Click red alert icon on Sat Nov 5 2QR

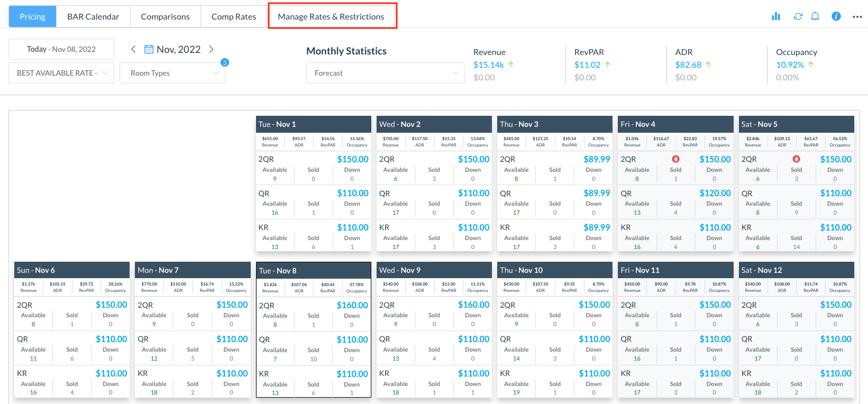(796, 159)
